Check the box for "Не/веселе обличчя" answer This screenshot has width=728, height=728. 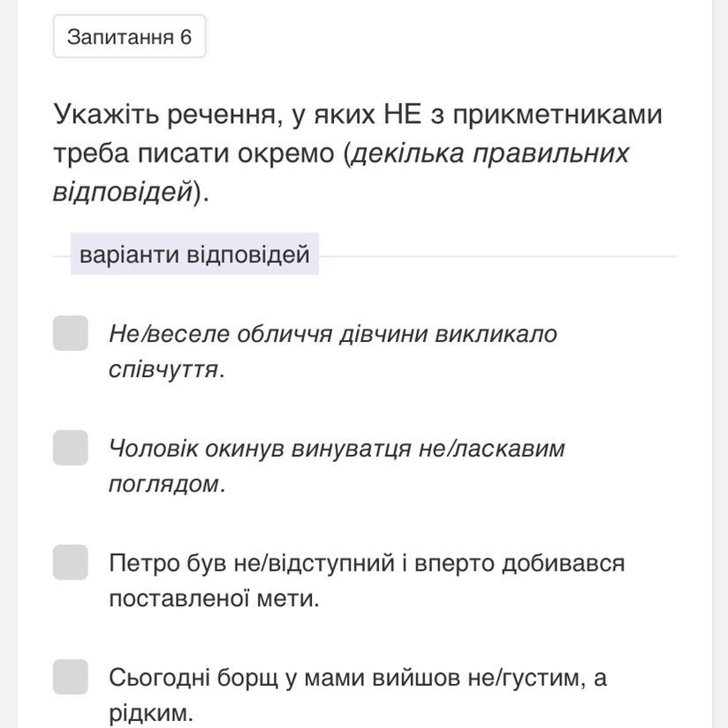71,333
